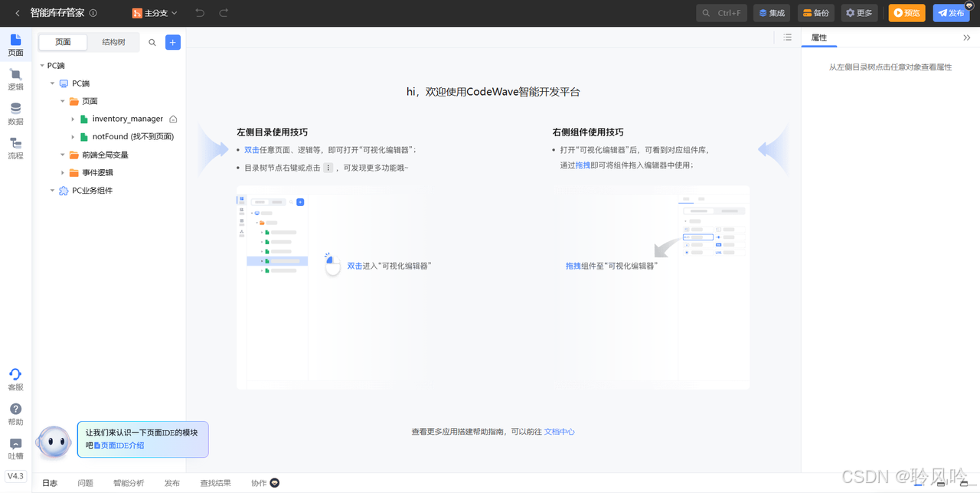This screenshot has width=980, height=493.
Task: Click the PC端 monitor icon
Action: (x=64, y=83)
